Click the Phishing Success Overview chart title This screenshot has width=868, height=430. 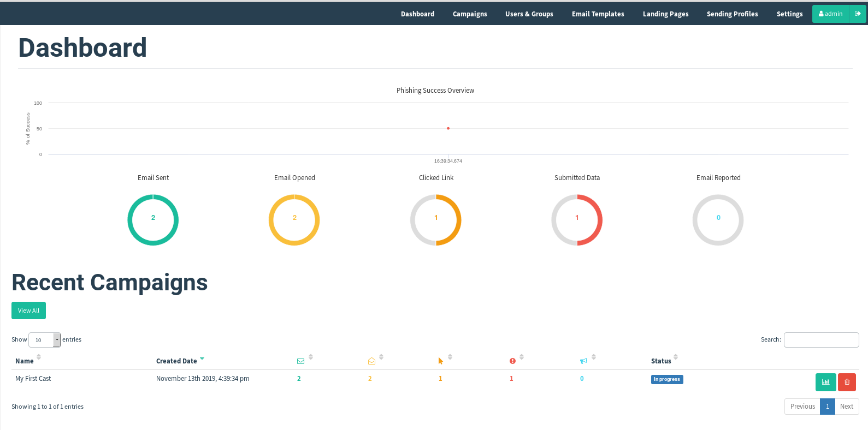(435, 91)
